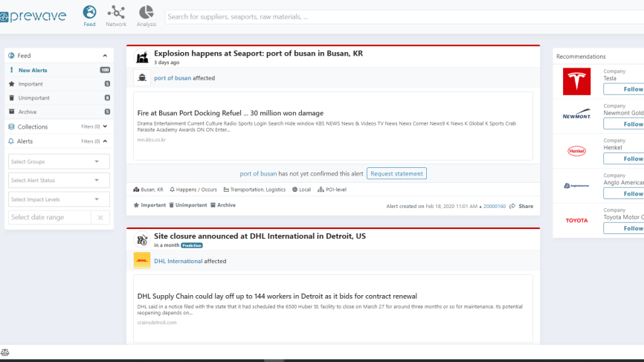Open the Feed globe icon in top navigation
Viewport: 644px width, 362px height.
tap(89, 13)
